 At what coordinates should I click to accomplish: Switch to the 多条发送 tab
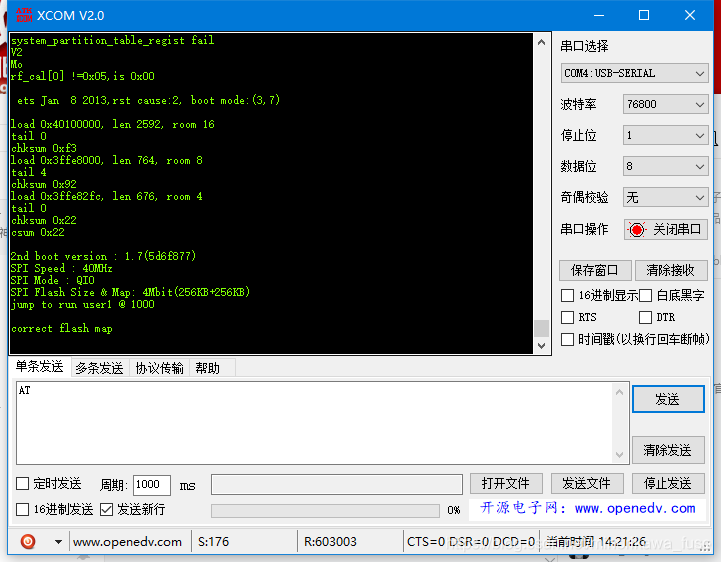pos(100,368)
